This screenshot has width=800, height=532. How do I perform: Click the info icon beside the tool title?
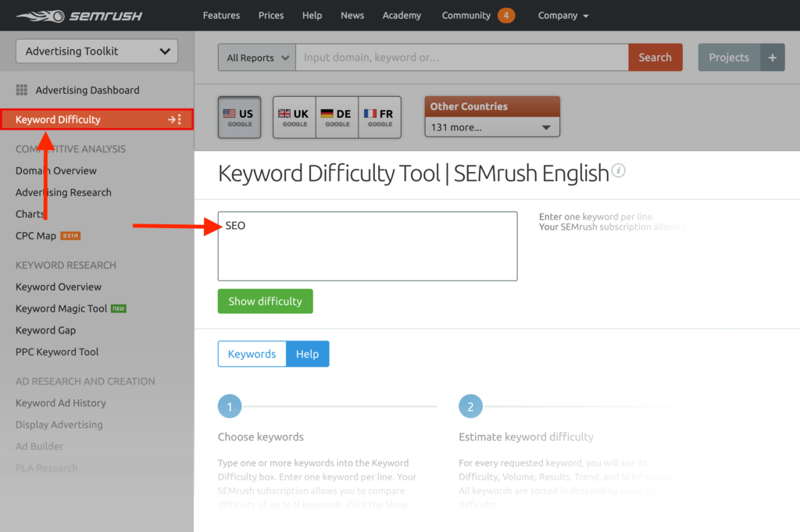(619, 170)
